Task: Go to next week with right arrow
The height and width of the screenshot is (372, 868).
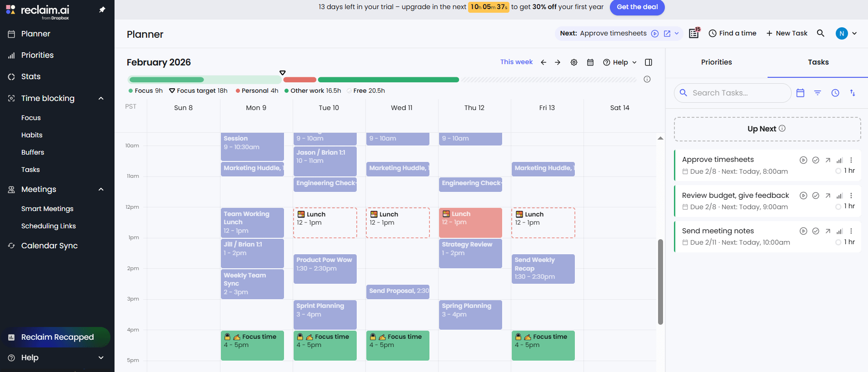Action: [558, 62]
